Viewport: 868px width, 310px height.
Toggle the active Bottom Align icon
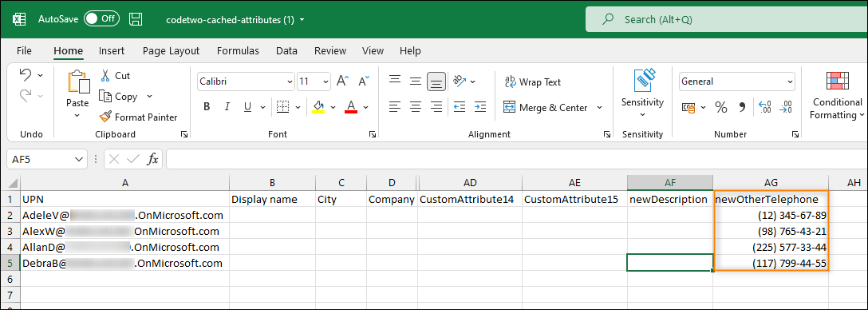pos(436,82)
